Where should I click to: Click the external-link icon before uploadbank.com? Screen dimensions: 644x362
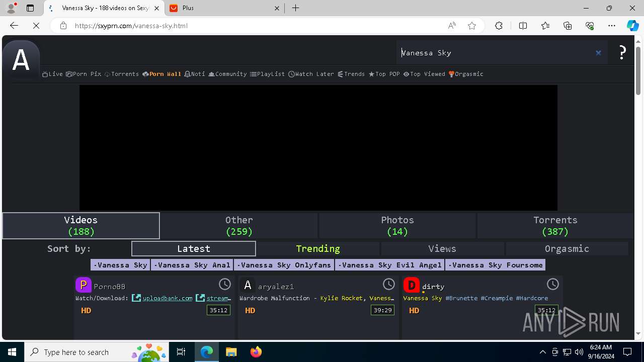136,298
